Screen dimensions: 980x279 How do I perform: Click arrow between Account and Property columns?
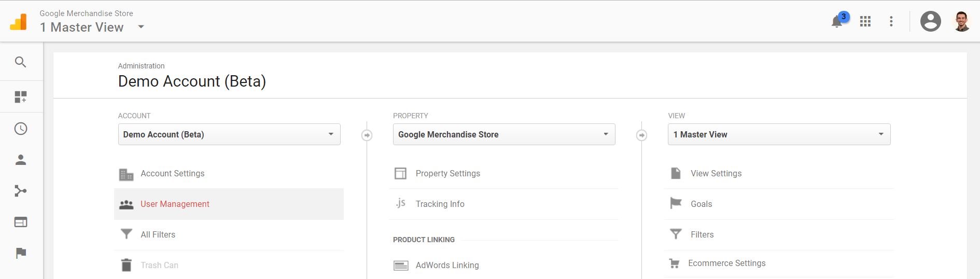(367, 135)
